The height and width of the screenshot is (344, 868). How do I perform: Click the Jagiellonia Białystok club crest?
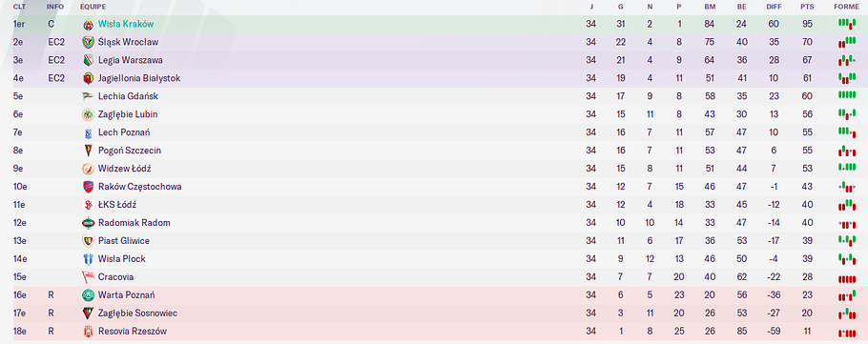[x=88, y=78]
